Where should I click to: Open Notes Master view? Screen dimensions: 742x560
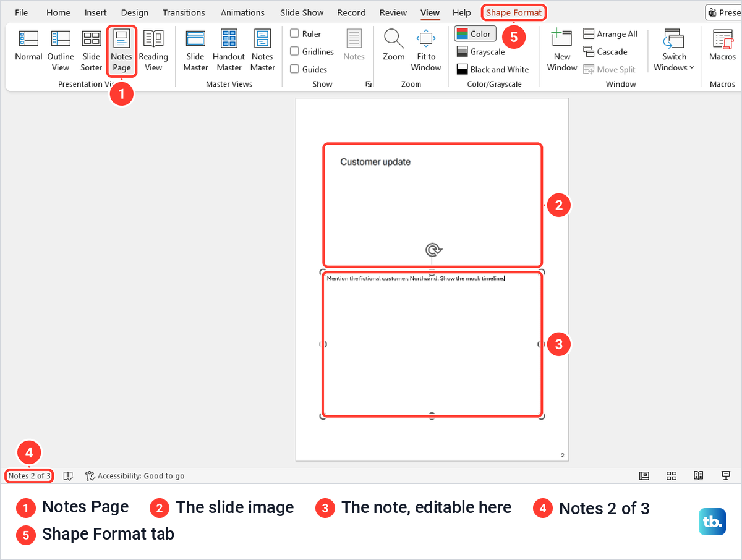(262, 50)
